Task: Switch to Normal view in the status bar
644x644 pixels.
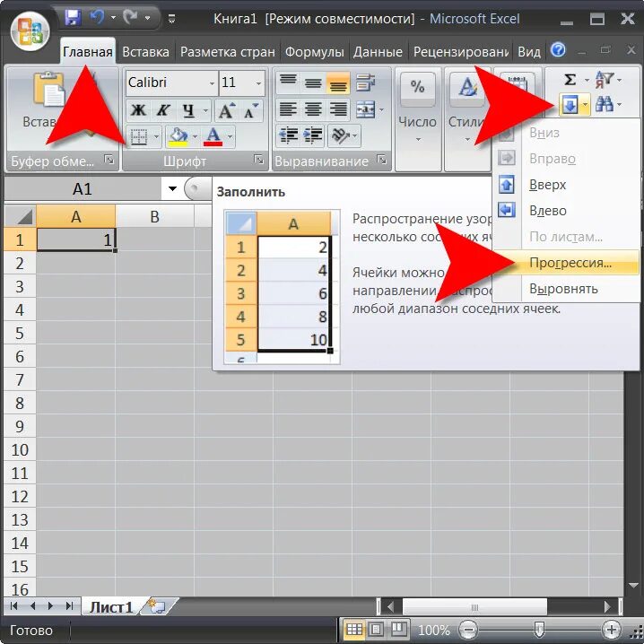Action: coord(354,630)
